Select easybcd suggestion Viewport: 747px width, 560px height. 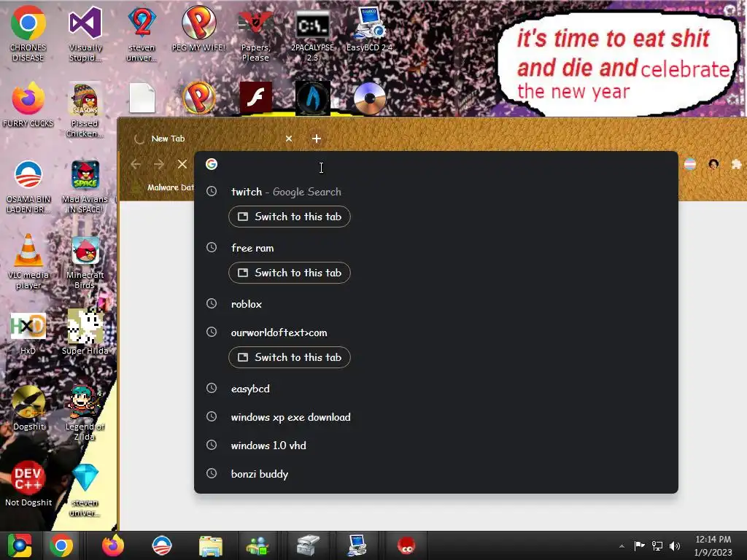point(436,389)
